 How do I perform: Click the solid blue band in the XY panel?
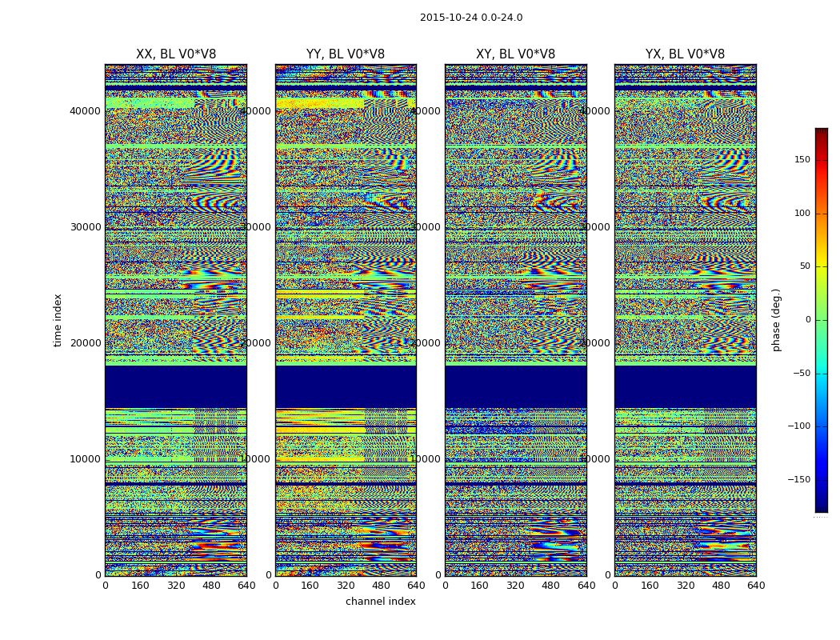point(515,387)
